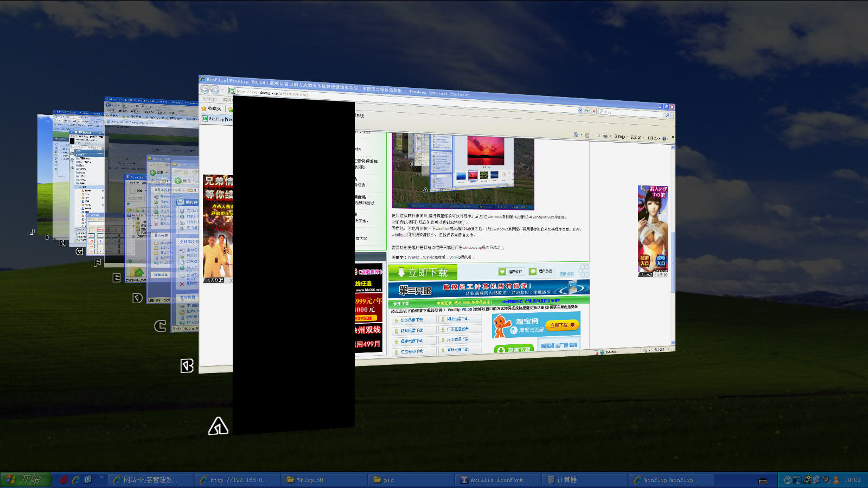Viewport: 868px width, 488px height.
Task: Click the red Quick Launch icon
Action: (64, 480)
